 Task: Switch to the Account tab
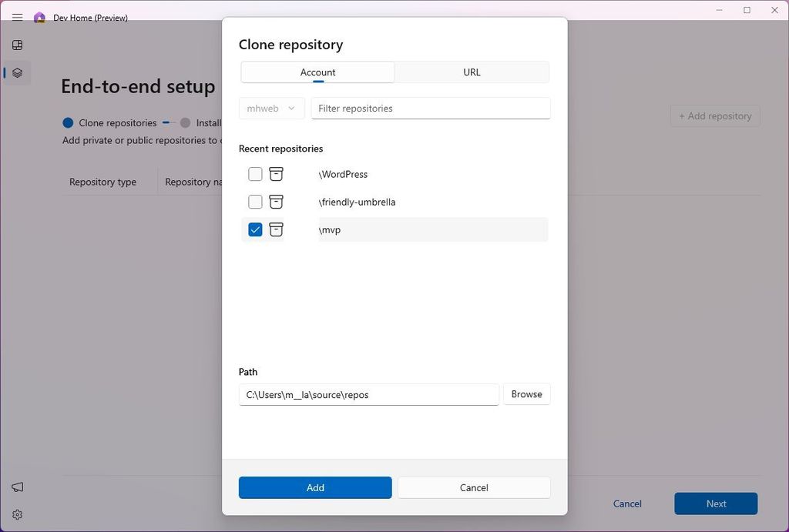click(317, 72)
